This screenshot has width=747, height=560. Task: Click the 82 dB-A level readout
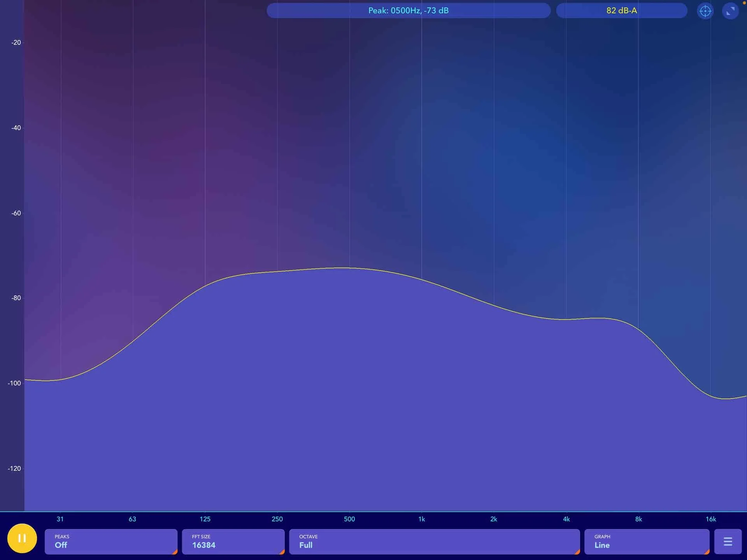621,11
